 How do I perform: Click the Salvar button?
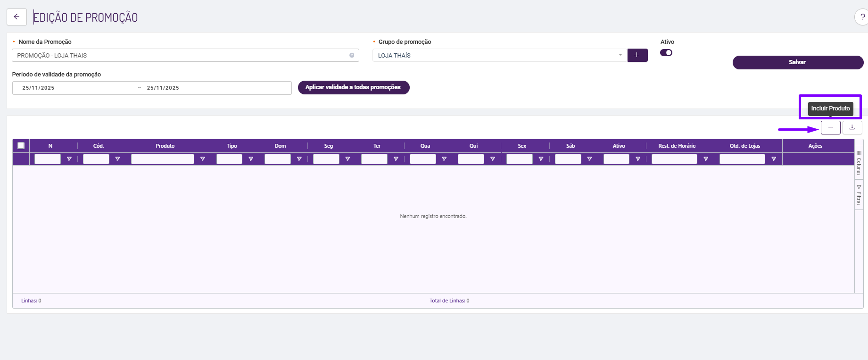(797, 62)
